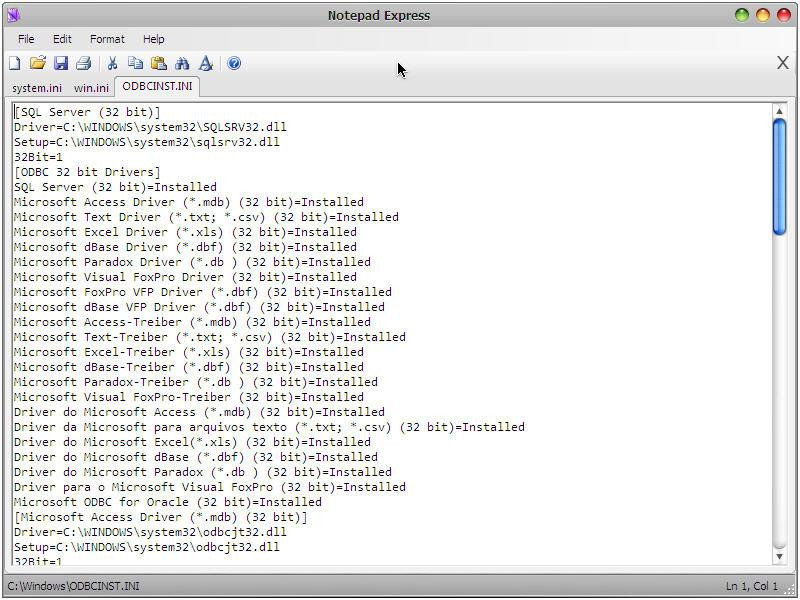Open the Edit menu

pyautogui.click(x=62, y=39)
